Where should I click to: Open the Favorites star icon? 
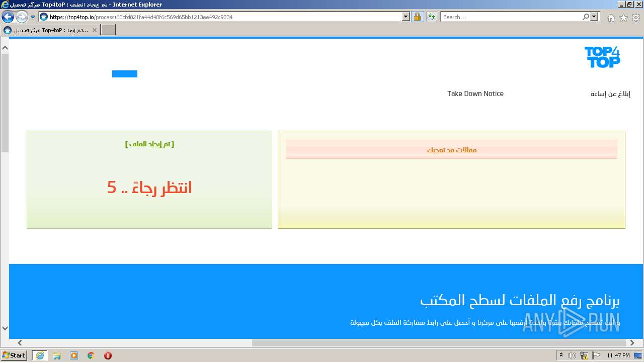tap(623, 18)
